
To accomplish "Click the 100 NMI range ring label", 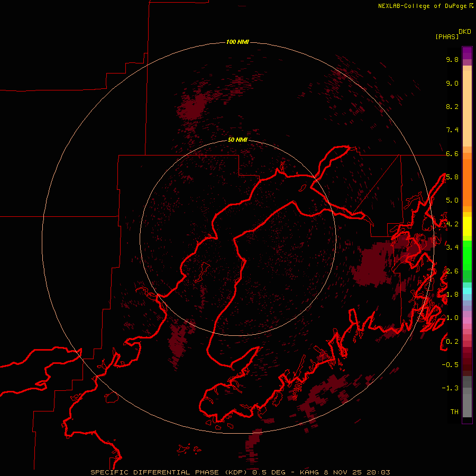I will 237,42.
